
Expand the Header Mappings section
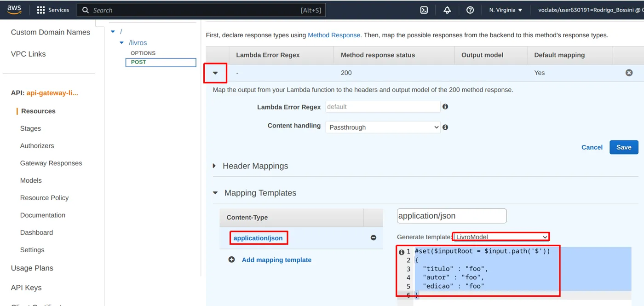click(x=214, y=166)
